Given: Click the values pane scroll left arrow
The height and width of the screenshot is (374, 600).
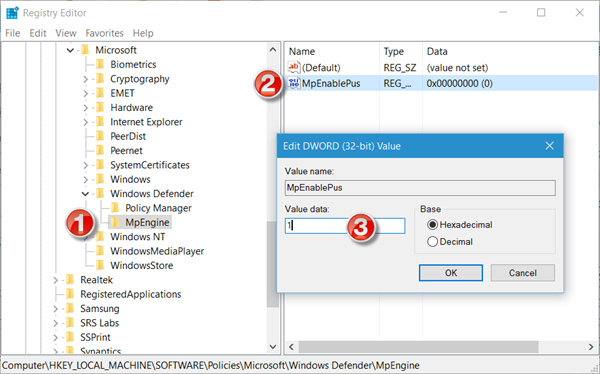Looking at the screenshot, I should tap(292, 347).
